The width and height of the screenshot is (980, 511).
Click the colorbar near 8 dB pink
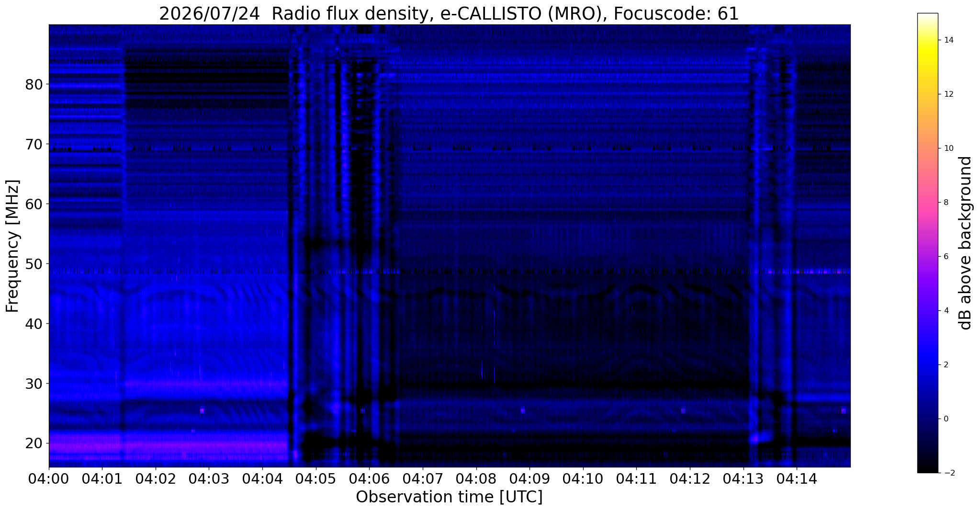[x=927, y=202]
